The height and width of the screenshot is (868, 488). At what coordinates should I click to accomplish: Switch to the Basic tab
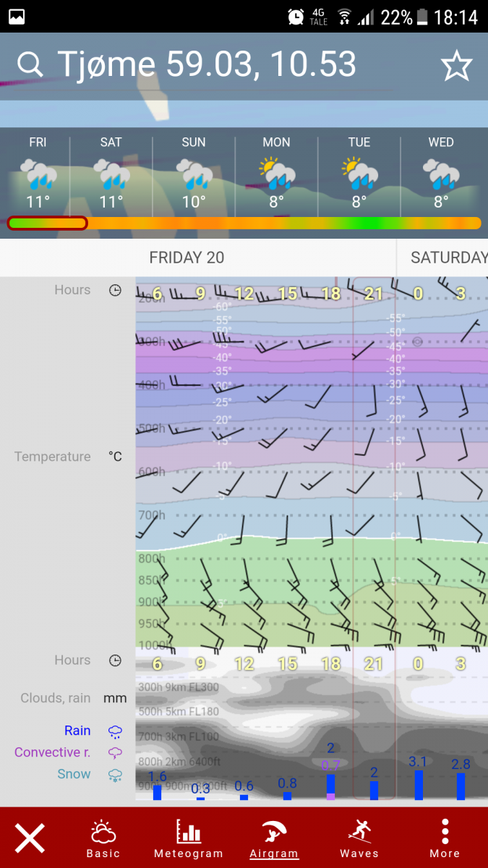(x=103, y=838)
